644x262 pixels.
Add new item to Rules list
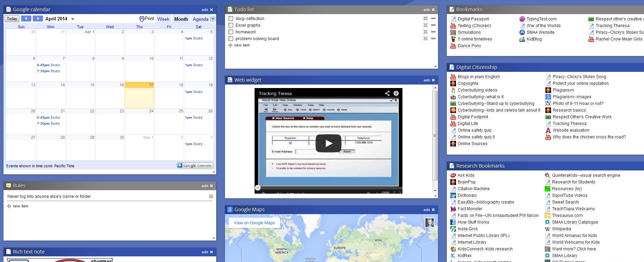point(18,206)
